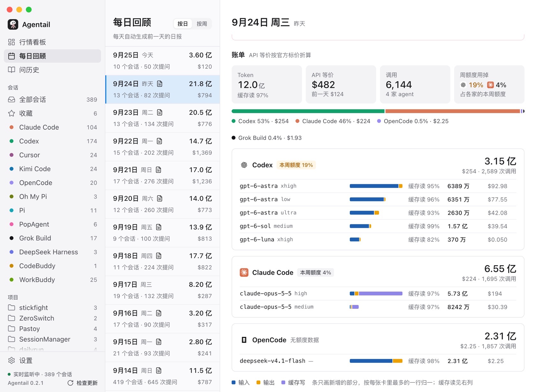This screenshot has width=536, height=392.
Task: Open report document icon on 9月19日 row
Action: click(x=159, y=227)
